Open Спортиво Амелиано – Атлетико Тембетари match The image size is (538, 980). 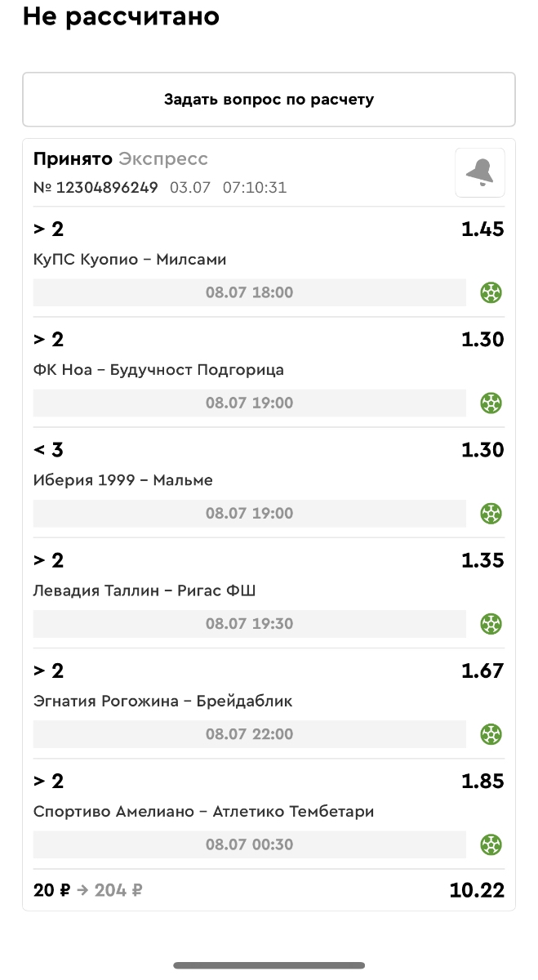click(x=203, y=812)
